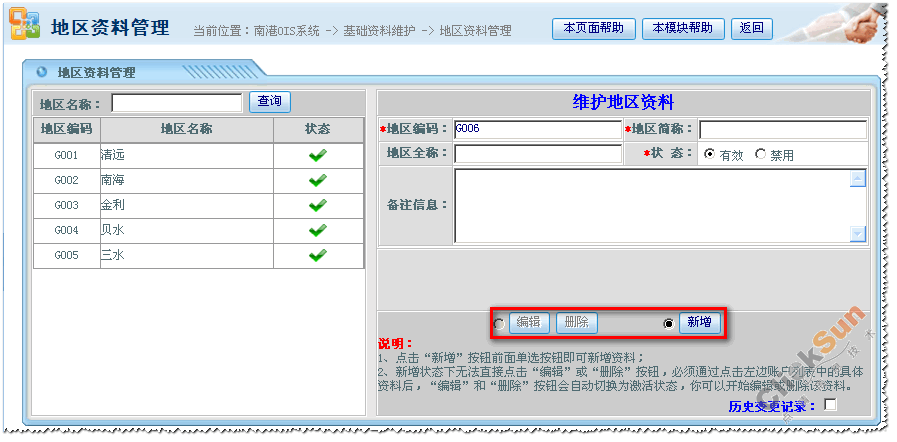Open the 地区资料管理 tab
Viewport: 897px width, 442px height.
click(x=96, y=72)
